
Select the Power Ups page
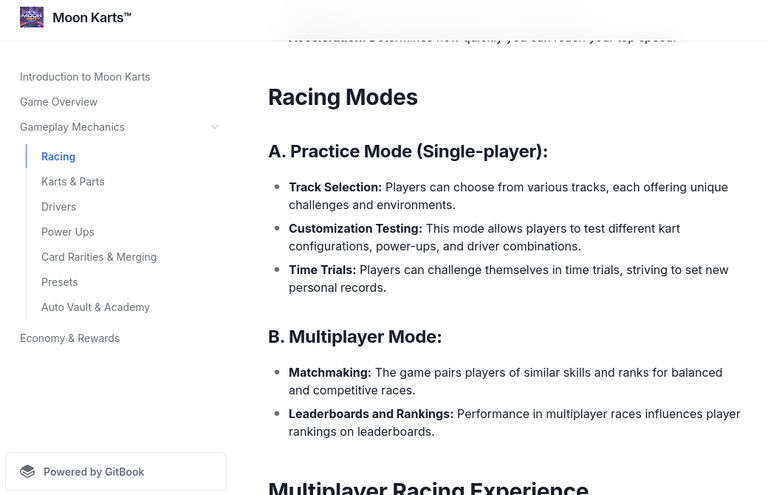pos(68,232)
